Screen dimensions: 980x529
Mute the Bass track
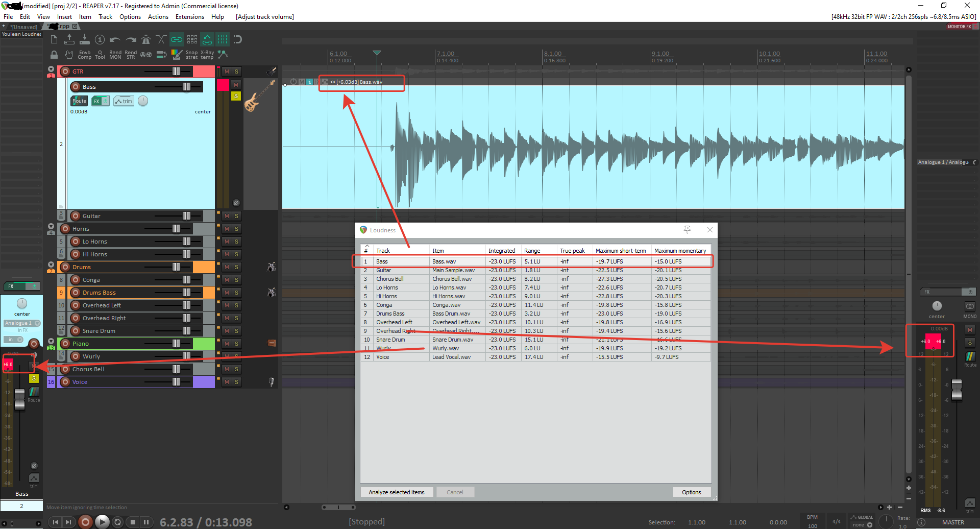point(236,85)
